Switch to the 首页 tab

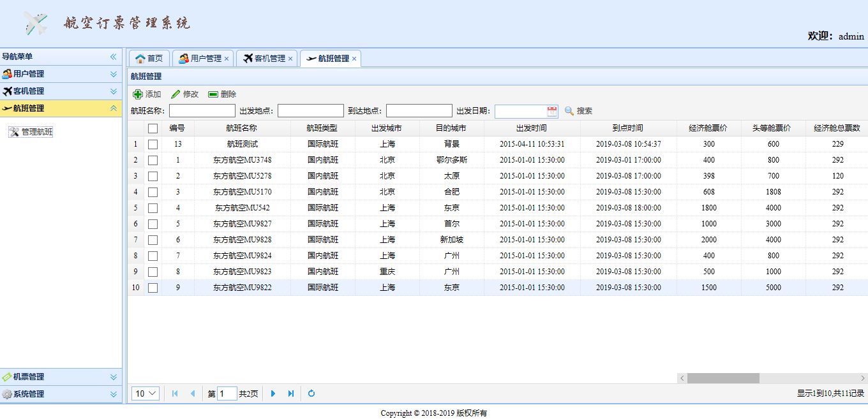click(x=149, y=59)
